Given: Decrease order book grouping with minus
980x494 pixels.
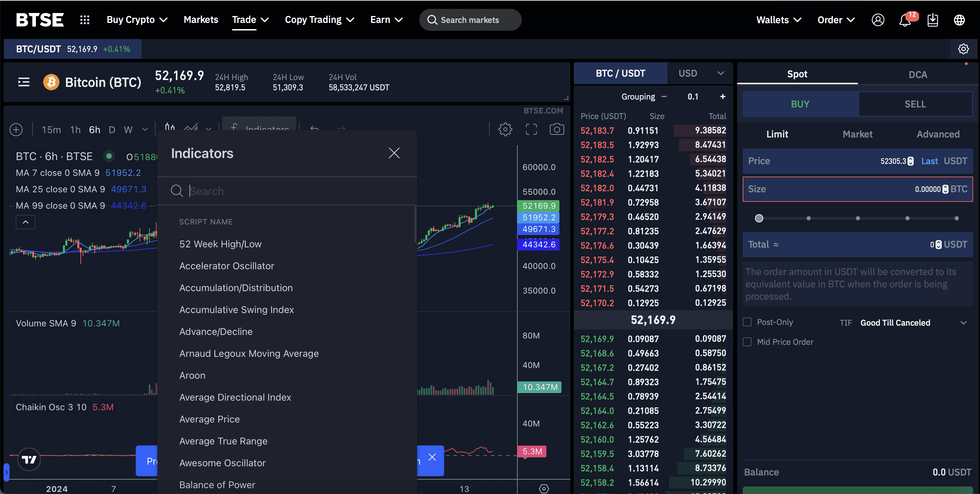Looking at the screenshot, I should [x=664, y=97].
